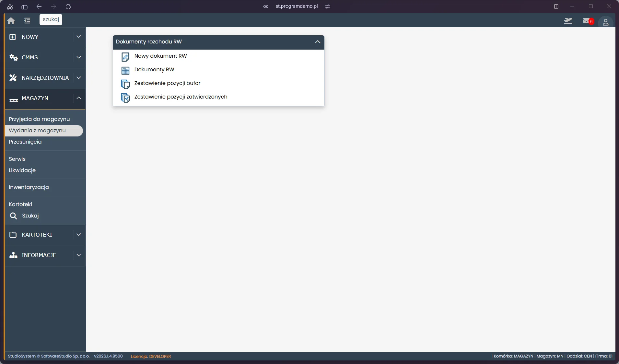The width and height of the screenshot is (619, 364).
Task: Open Zestawienie pozycji zatwierdzonych
Action: click(x=181, y=97)
